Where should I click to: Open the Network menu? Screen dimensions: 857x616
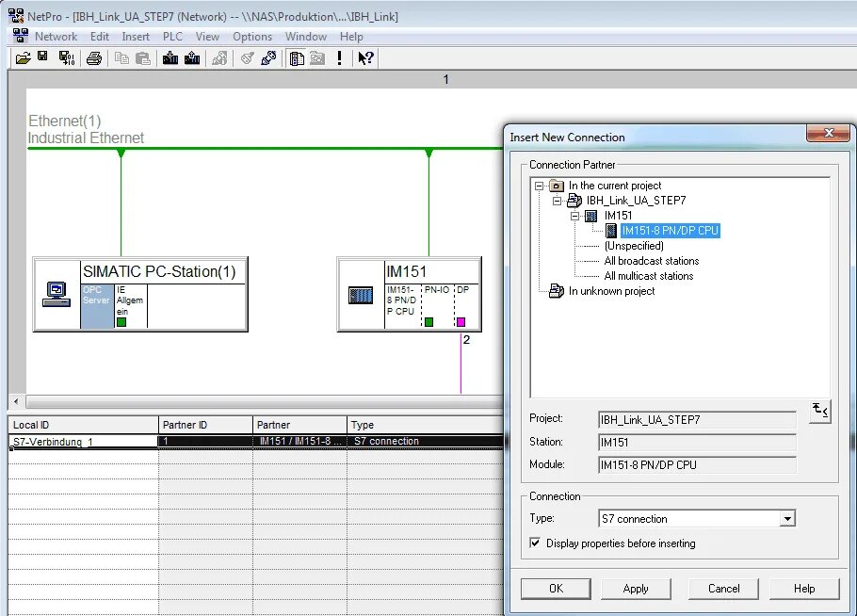(56, 37)
